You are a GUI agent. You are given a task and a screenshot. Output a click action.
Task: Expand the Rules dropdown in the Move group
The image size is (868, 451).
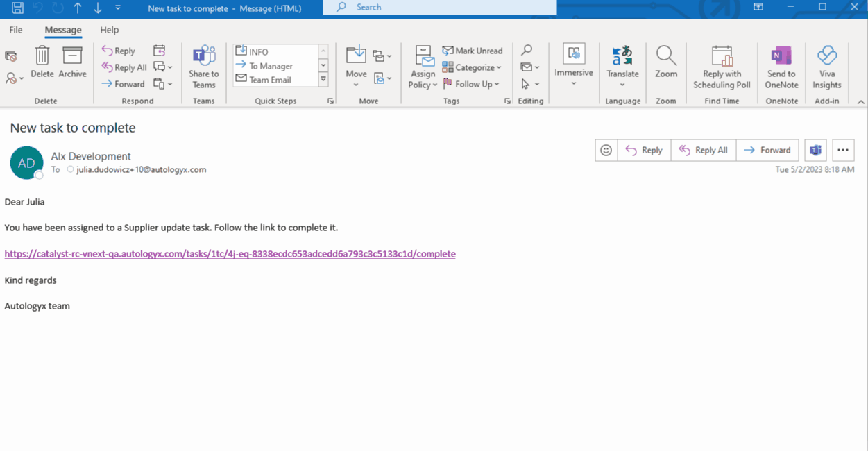coord(382,56)
